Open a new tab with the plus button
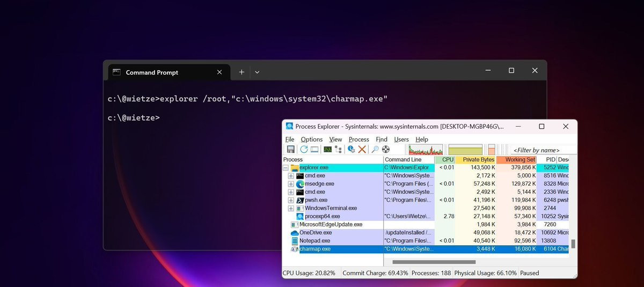644x287 pixels. point(241,72)
